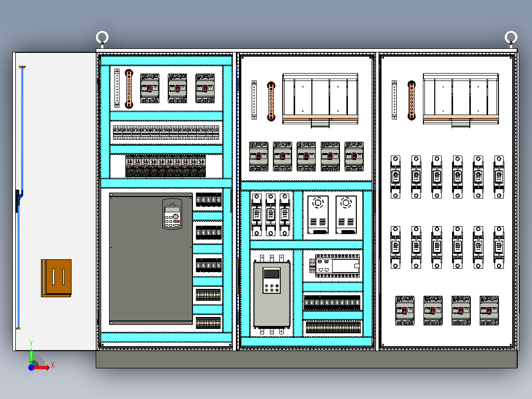This screenshot has height=399, width=532.
Task: Select the top black contactor block beside the VFD
Action: 209,200
